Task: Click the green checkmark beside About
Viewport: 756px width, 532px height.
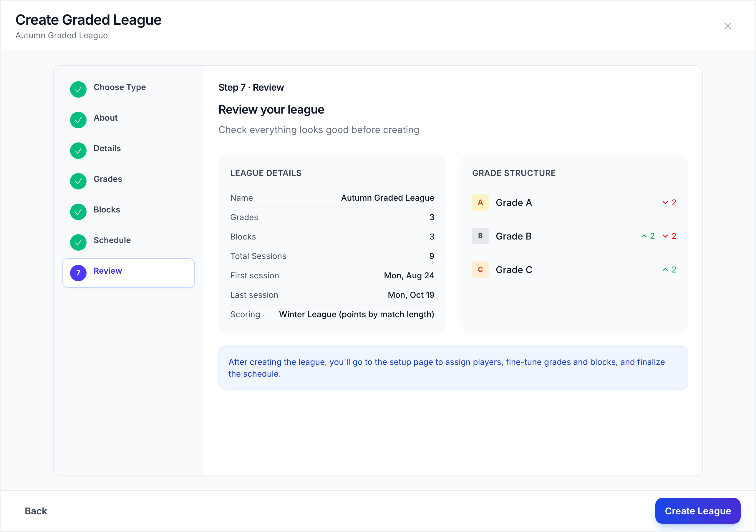Action: point(78,120)
